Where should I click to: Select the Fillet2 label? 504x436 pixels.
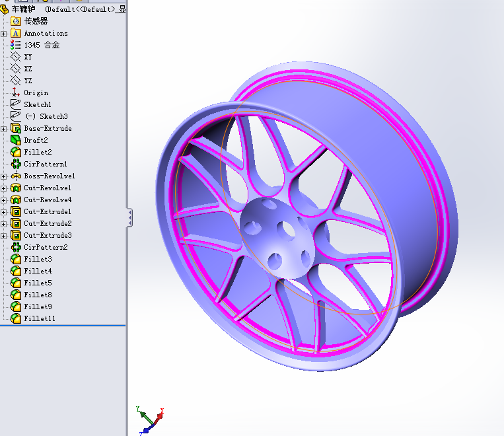38,152
